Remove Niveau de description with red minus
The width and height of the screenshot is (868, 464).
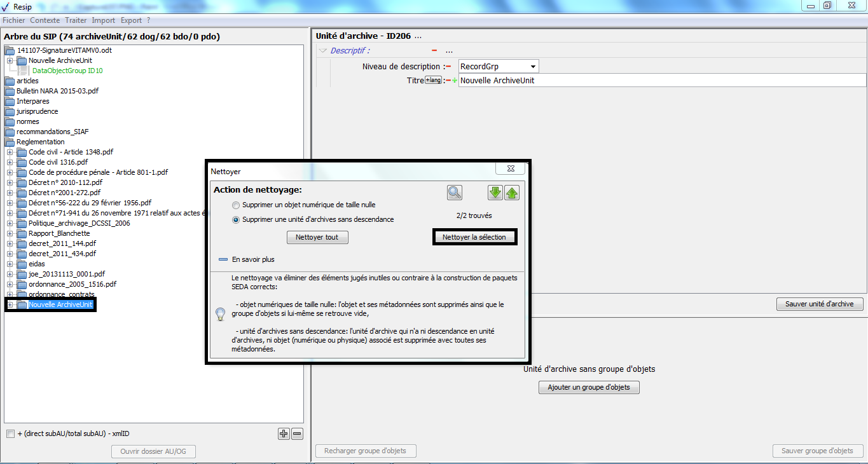(448, 67)
